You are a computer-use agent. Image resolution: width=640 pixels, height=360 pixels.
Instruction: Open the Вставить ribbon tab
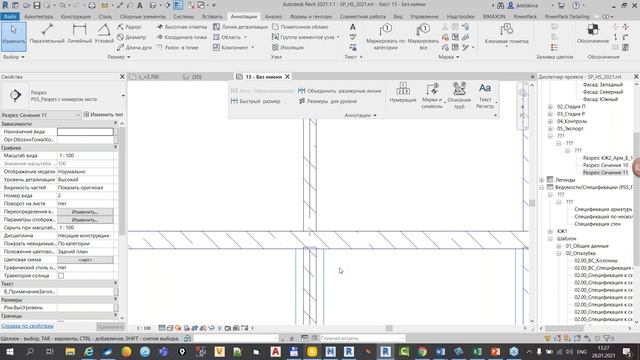coord(212,17)
